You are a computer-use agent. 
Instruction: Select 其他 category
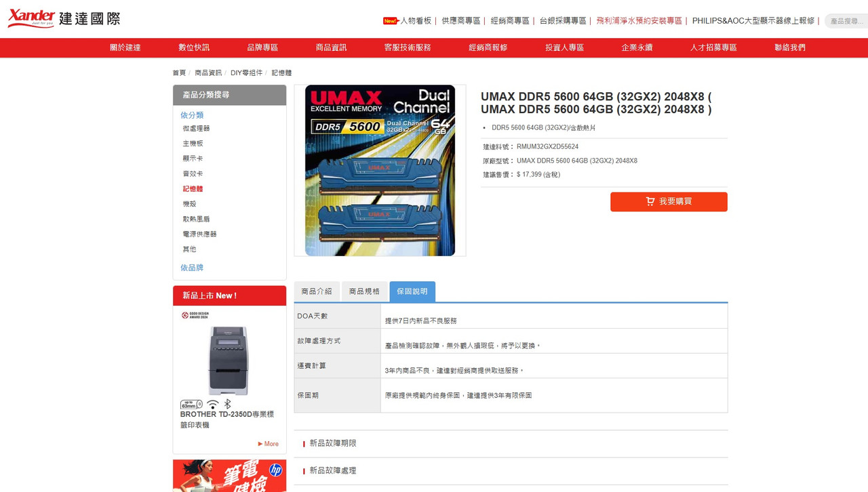[x=189, y=249]
